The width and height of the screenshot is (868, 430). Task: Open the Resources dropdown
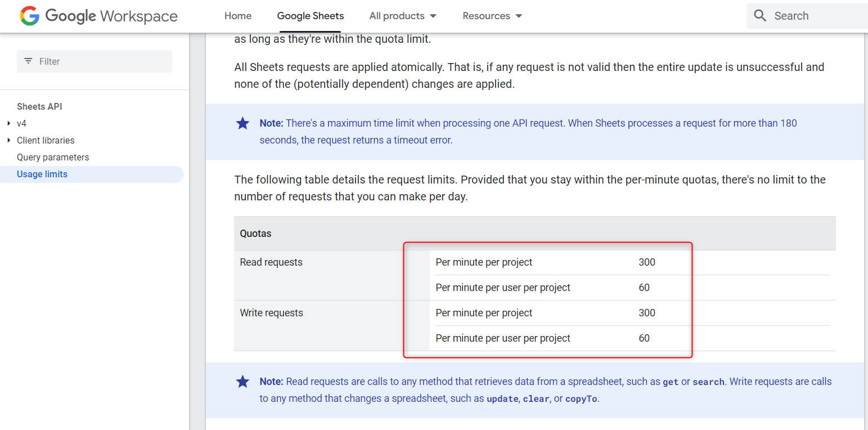(x=492, y=16)
